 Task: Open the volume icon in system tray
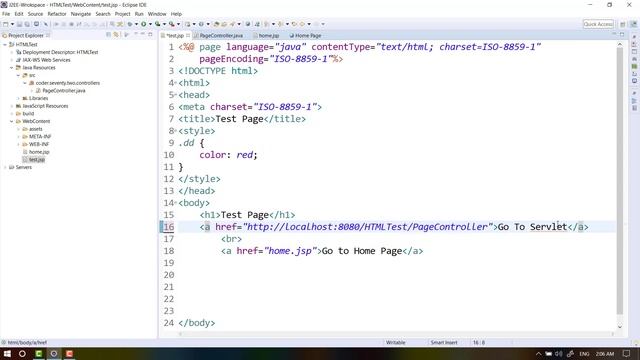tap(559, 353)
